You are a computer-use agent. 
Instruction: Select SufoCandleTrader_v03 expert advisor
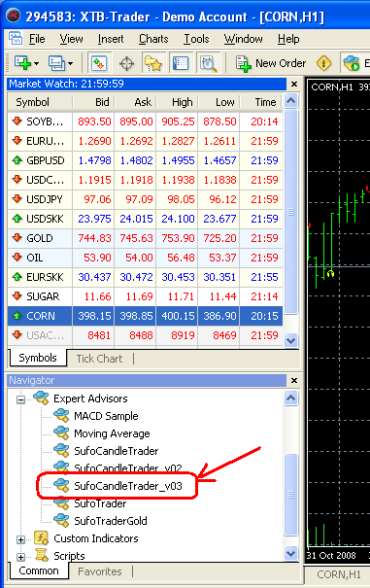(x=128, y=486)
